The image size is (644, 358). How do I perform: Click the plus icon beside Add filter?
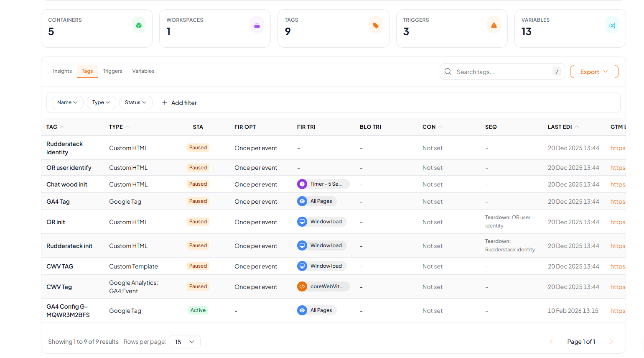coord(165,102)
